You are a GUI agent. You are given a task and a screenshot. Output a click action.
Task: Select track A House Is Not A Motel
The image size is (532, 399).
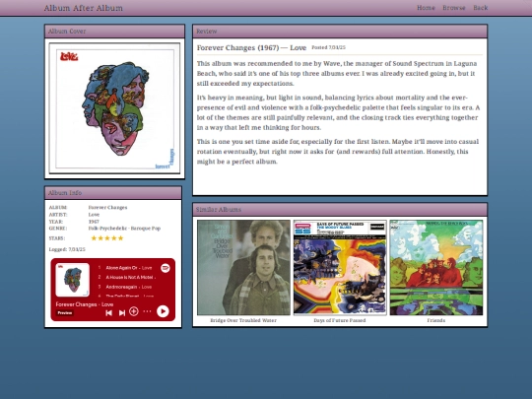(129, 277)
